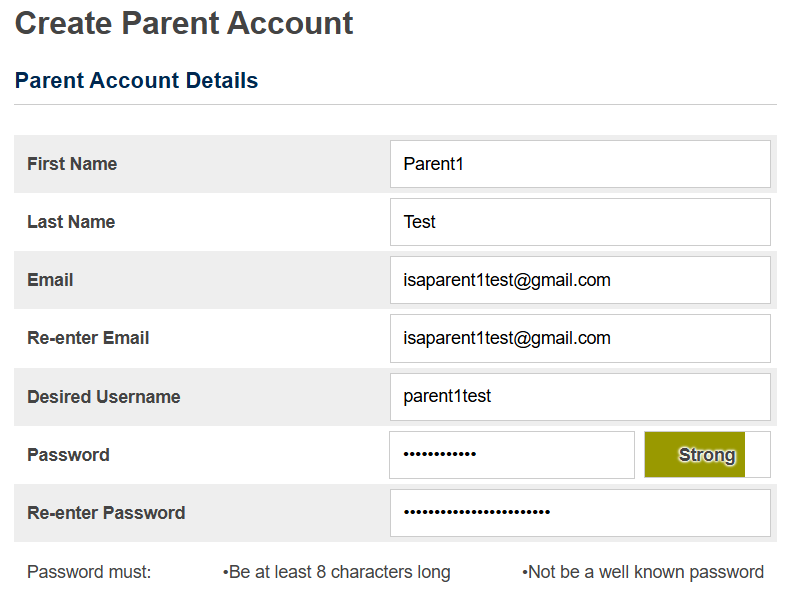This screenshot has width=787, height=607.
Task: Select the Email input containing isaparent1test@gmail.com
Action: tap(580, 280)
